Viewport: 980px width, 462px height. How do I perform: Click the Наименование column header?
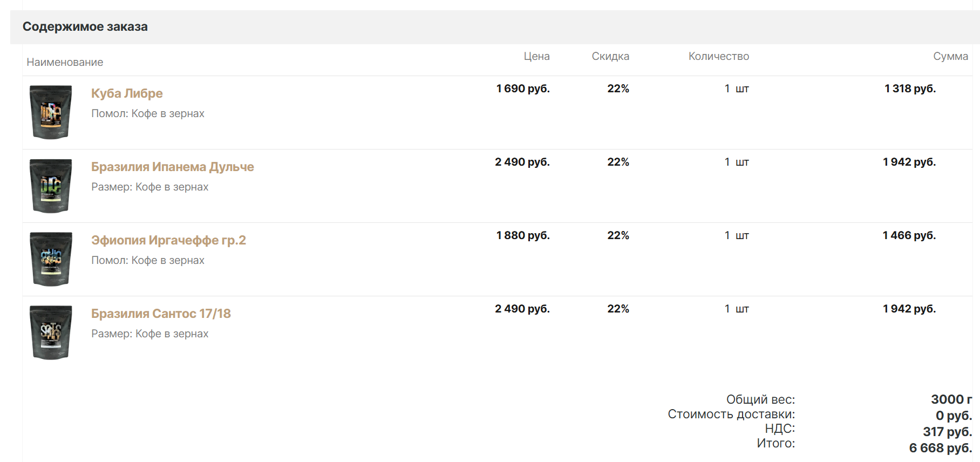point(65,62)
